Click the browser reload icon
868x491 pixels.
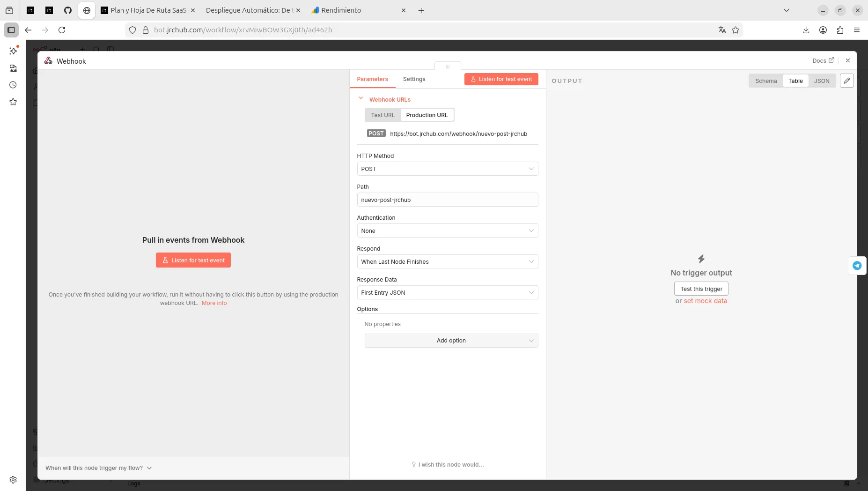pyautogui.click(x=62, y=30)
